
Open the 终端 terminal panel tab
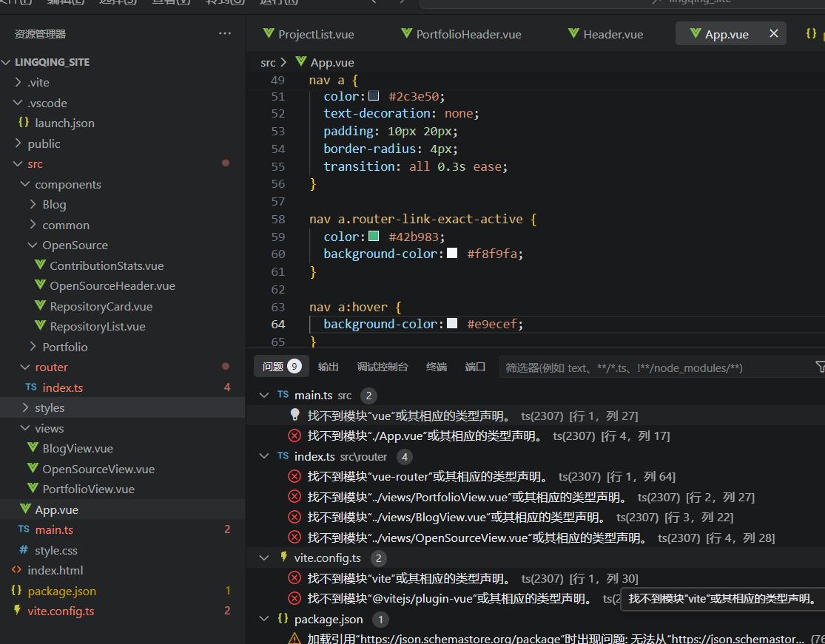click(x=437, y=367)
